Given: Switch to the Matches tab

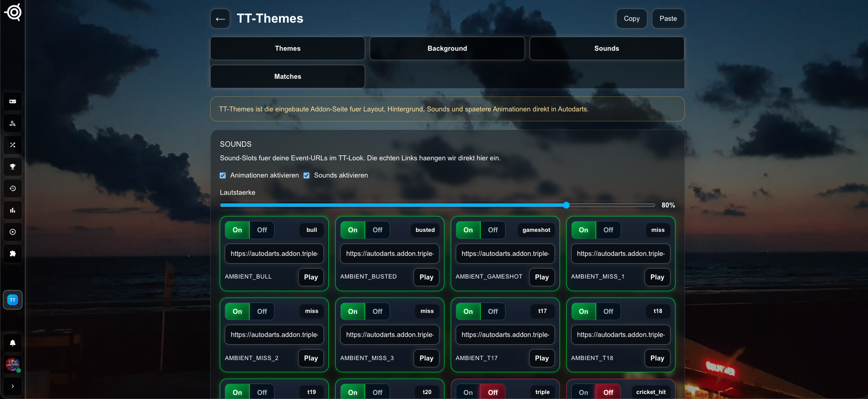Looking at the screenshot, I should coord(288,77).
